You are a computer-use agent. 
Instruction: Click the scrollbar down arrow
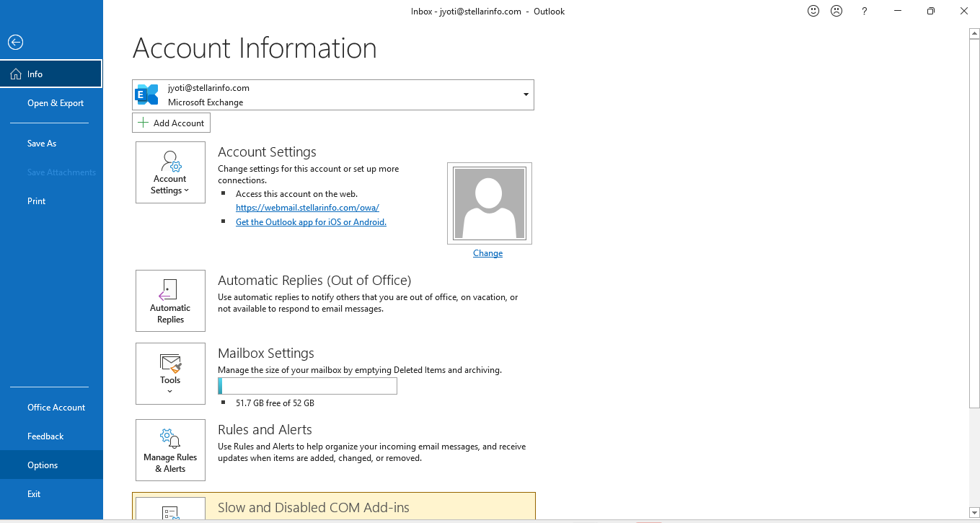(x=974, y=511)
